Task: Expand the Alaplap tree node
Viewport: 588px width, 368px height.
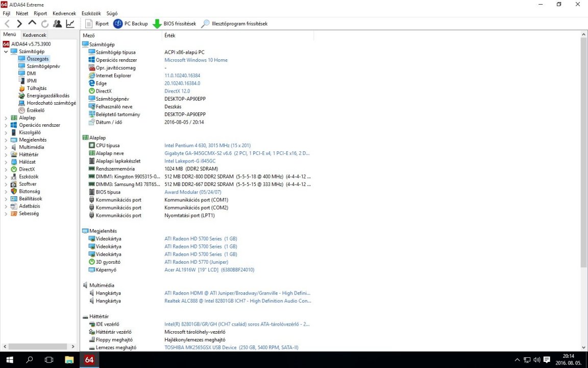Action: point(6,118)
